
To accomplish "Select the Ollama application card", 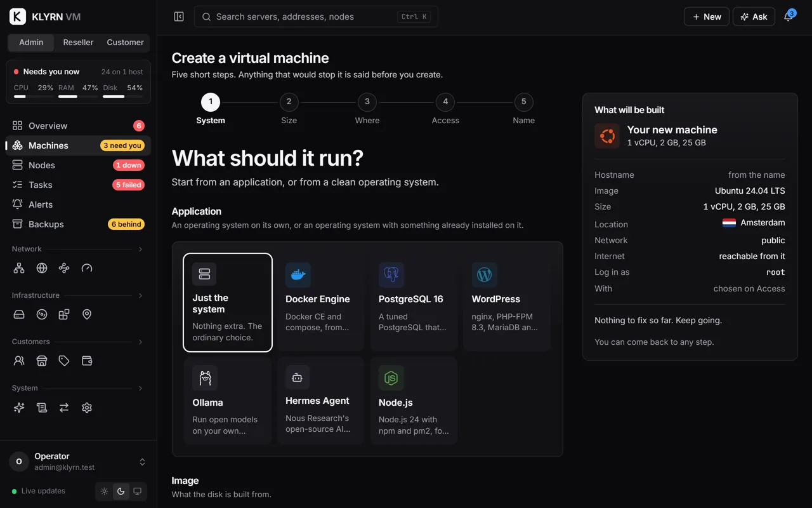I will pyautogui.click(x=228, y=400).
